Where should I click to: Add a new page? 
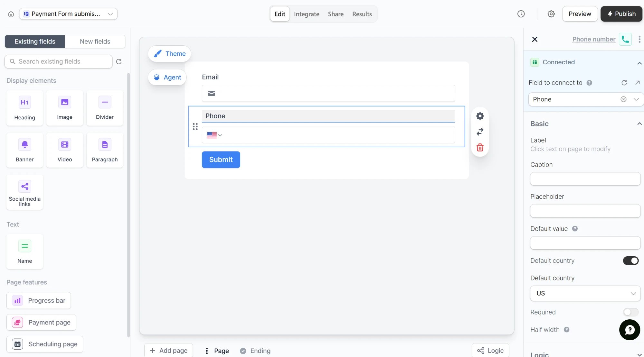point(168,351)
